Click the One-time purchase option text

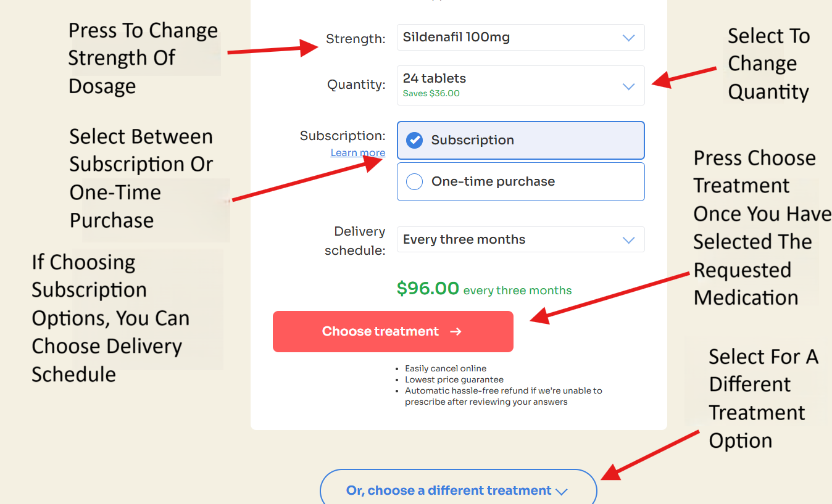click(493, 181)
